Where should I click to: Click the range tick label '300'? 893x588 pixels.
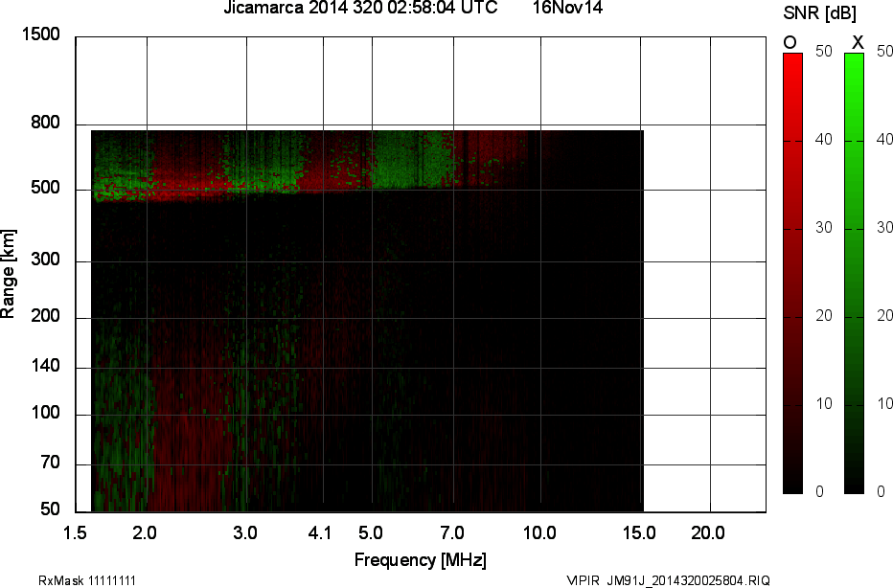point(45,260)
